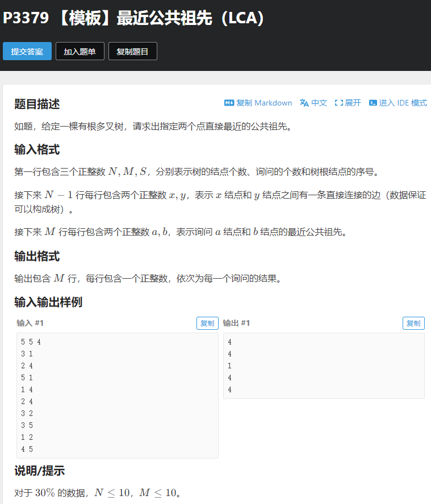Click inside the 输入 #1 sample code block
Viewport: 431px width, 504px height.
(117, 395)
